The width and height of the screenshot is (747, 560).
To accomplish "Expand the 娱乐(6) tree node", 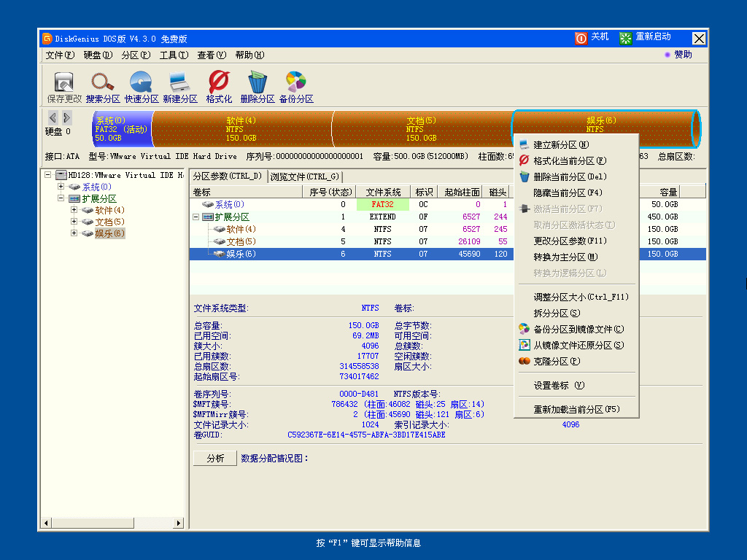I will 74,233.
